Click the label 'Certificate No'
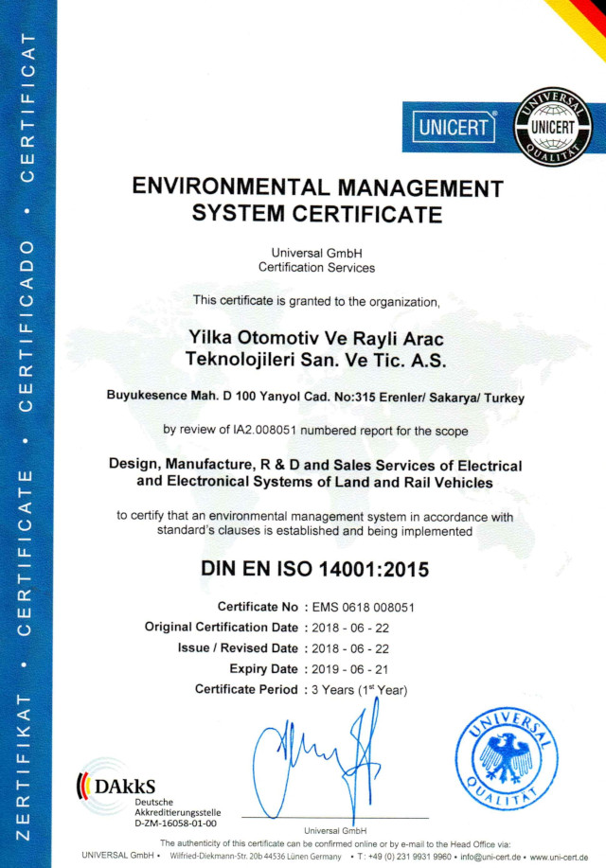606x868 pixels. (x=258, y=607)
